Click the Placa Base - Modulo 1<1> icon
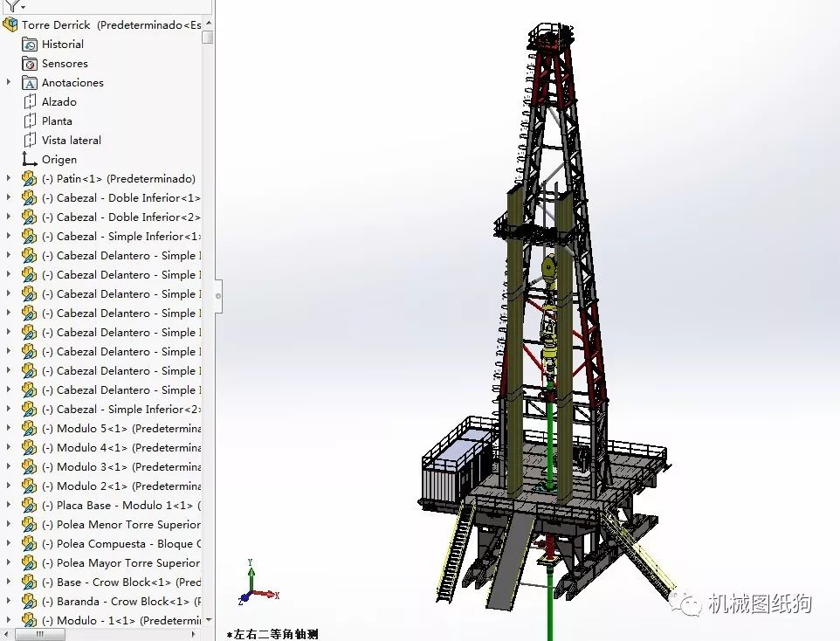 pos(29,506)
